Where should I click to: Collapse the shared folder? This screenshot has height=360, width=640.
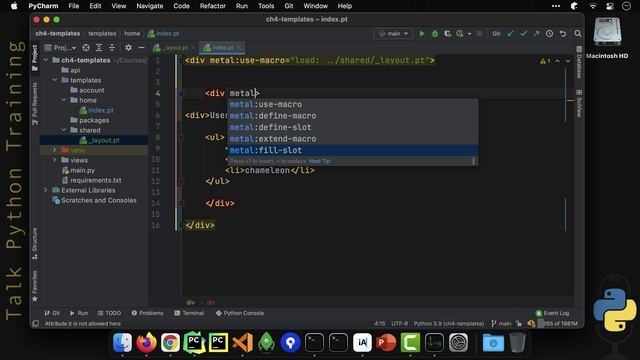tap(64, 130)
